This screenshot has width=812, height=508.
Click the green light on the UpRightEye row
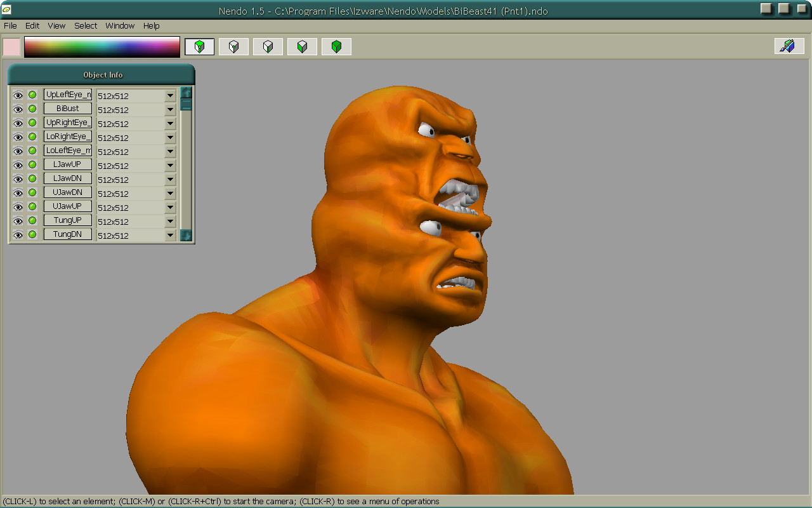(x=32, y=123)
